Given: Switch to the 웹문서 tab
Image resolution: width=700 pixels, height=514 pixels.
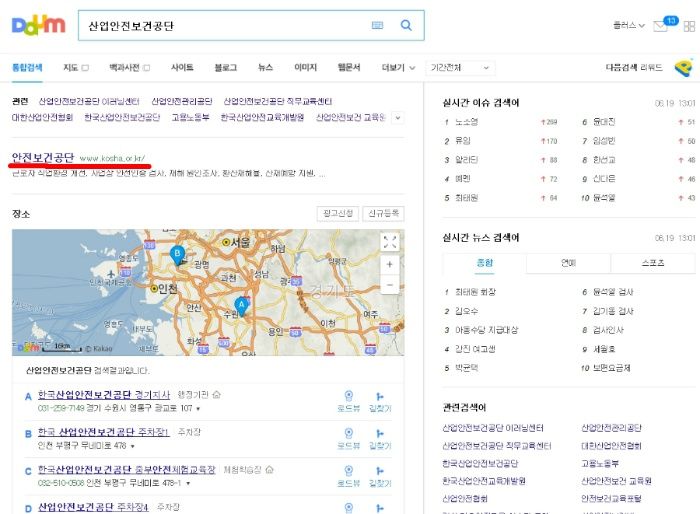Looking at the screenshot, I should [x=349, y=67].
